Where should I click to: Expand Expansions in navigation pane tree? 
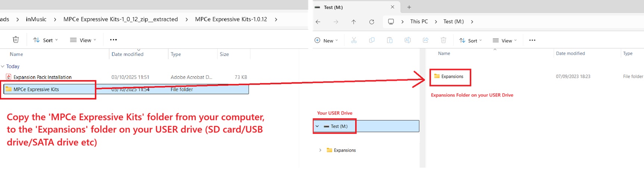pos(320,150)
